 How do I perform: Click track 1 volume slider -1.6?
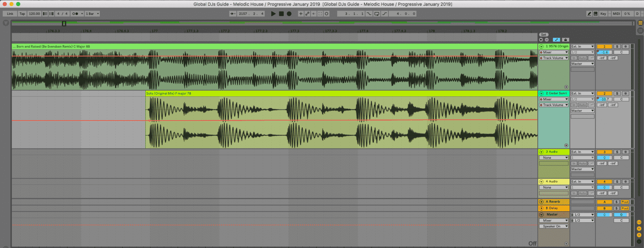604,52
